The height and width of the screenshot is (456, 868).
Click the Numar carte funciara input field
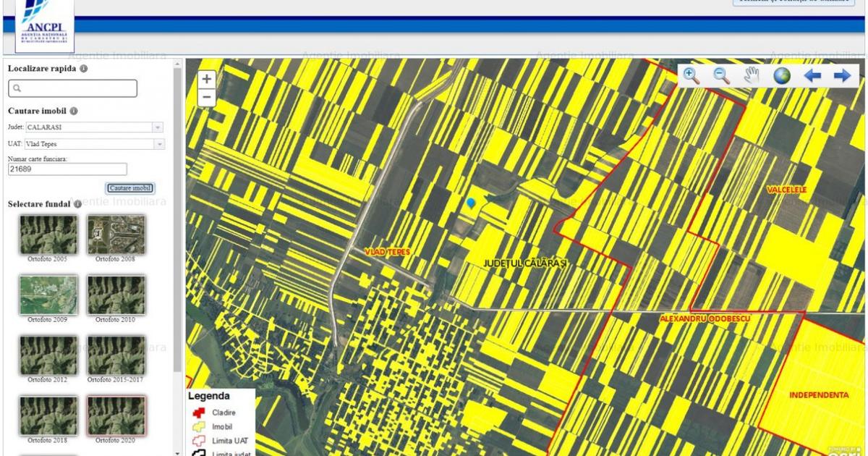pos(67,169)
